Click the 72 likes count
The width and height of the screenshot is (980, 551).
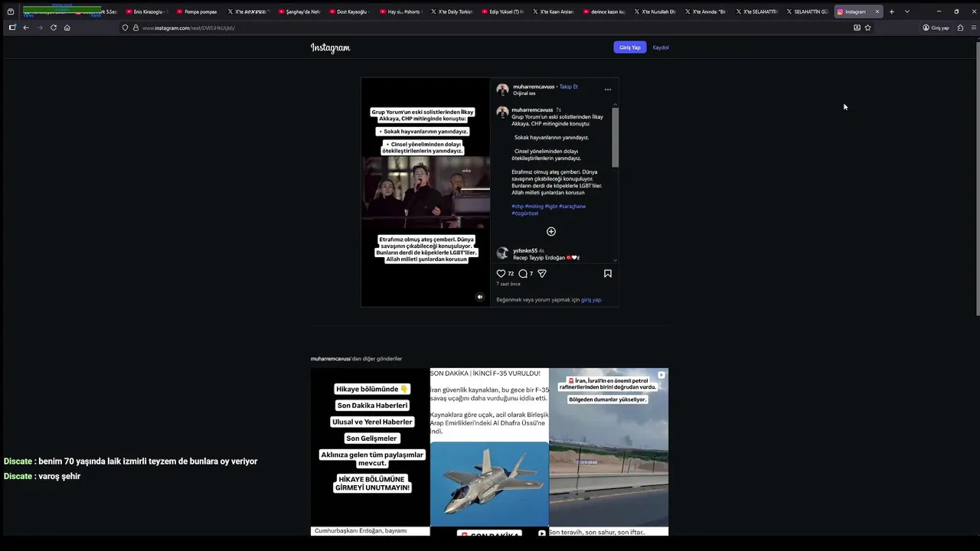click(511, 274)
